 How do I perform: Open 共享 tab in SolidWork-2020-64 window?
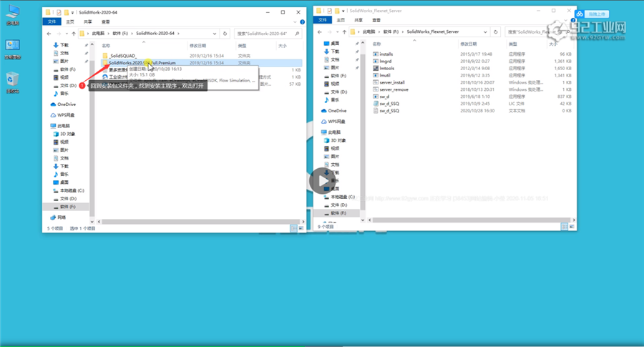click(x=88, y=21)
